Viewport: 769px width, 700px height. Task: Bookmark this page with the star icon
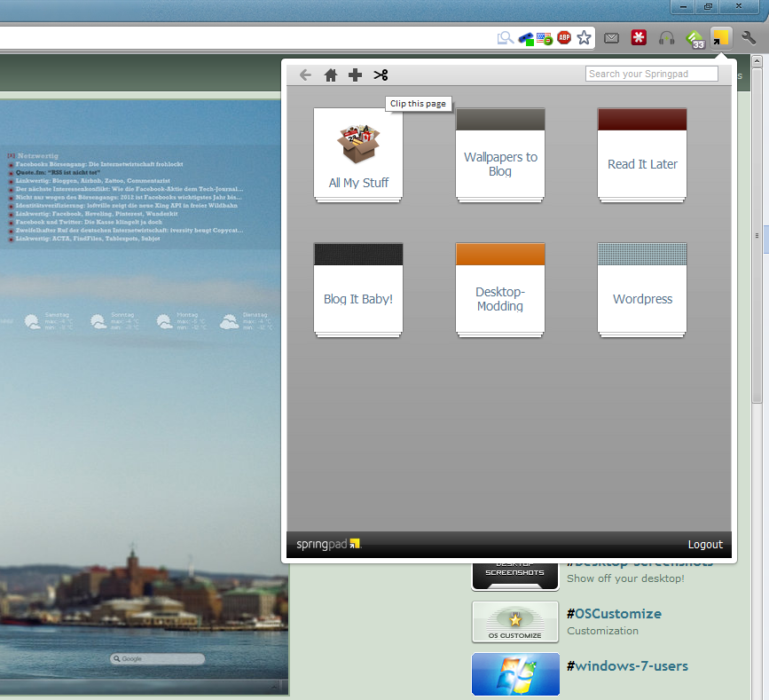pyautogui.click(x=584, y=37)
